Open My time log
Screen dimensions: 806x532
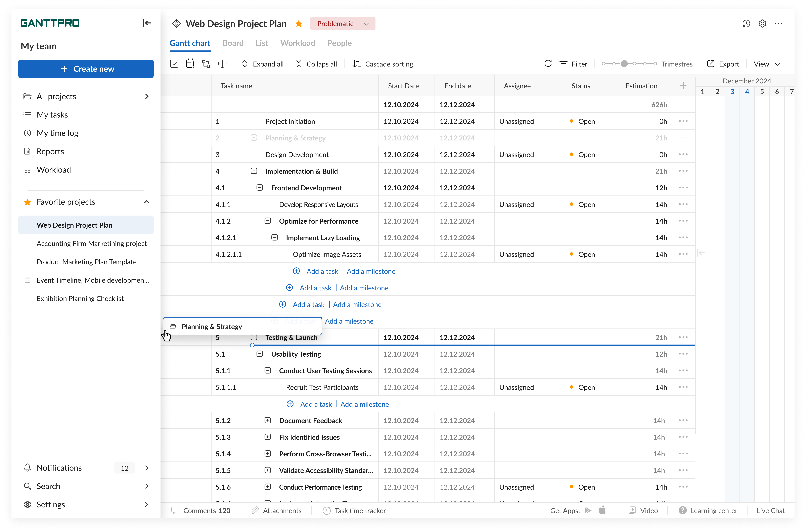[x=57, y=133]
